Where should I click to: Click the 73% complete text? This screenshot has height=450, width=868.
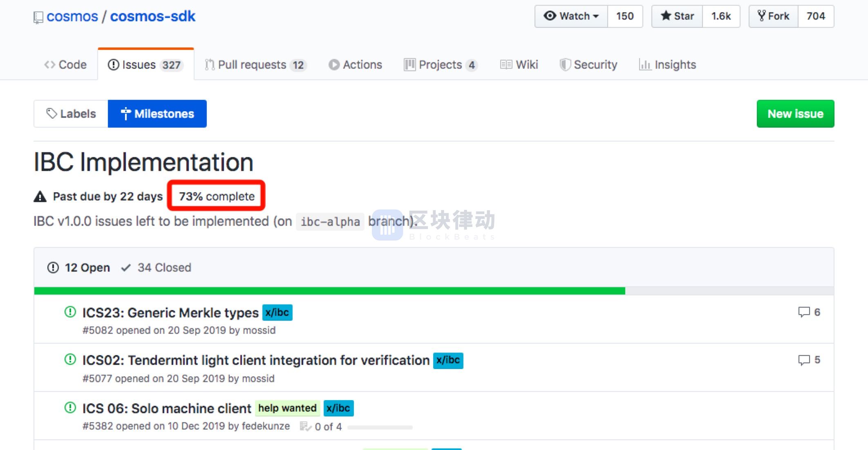click(x=217, y=196)
